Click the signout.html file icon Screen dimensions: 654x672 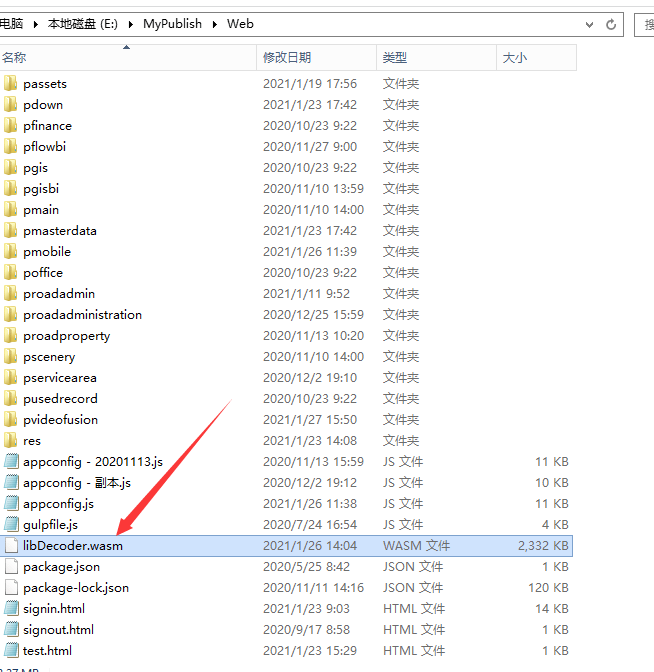click(12, 630)
